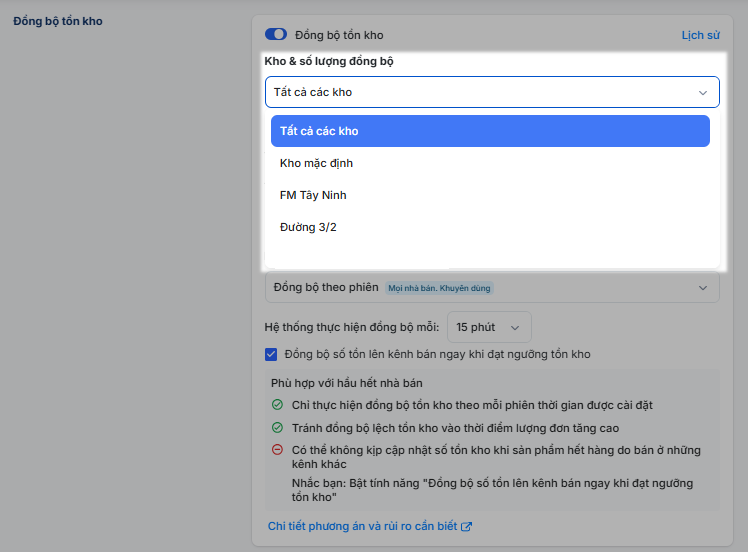Toggle the Đồng bộ tồn kho switch
748x552 pixels.
coord(276,34)
